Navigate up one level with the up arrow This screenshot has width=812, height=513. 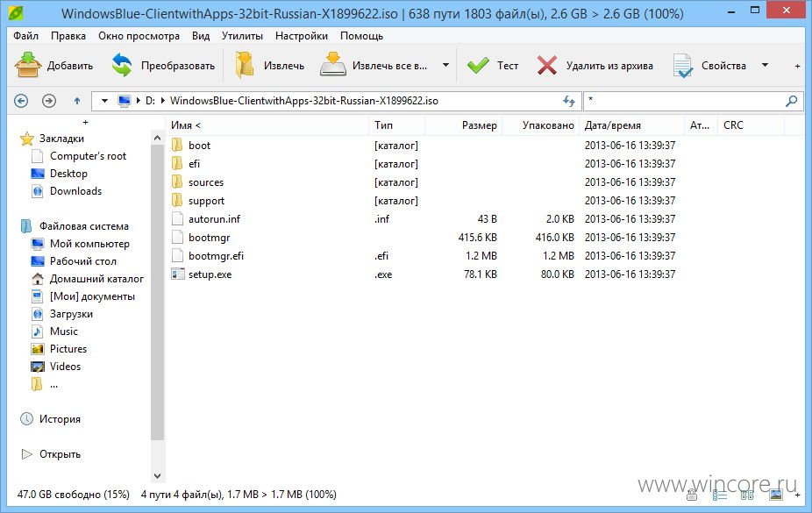coord(77,101)
